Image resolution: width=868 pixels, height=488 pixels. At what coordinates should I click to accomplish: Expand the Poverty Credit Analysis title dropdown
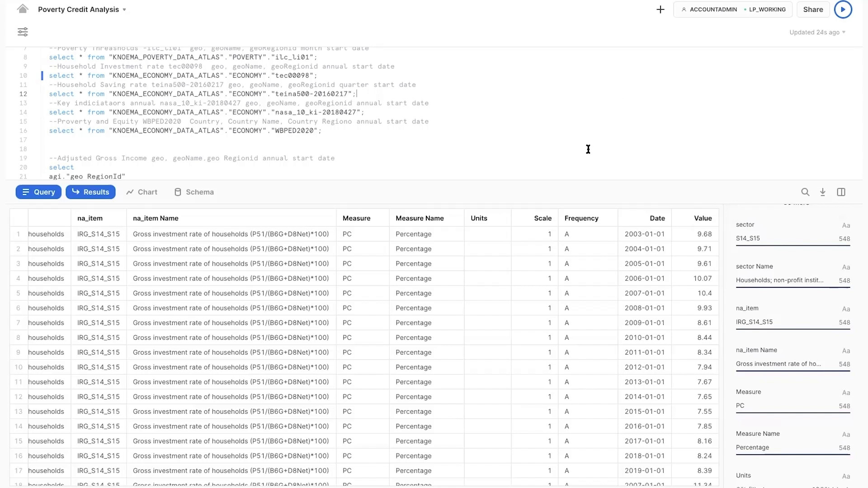pyautogui.click(x=124, y=9)
